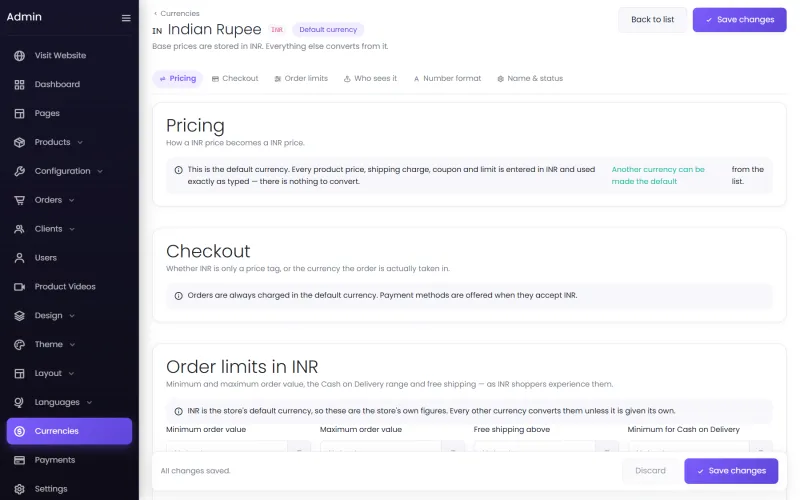Click the Minimum order value label

pyautogui.click(x=206, y=430)
